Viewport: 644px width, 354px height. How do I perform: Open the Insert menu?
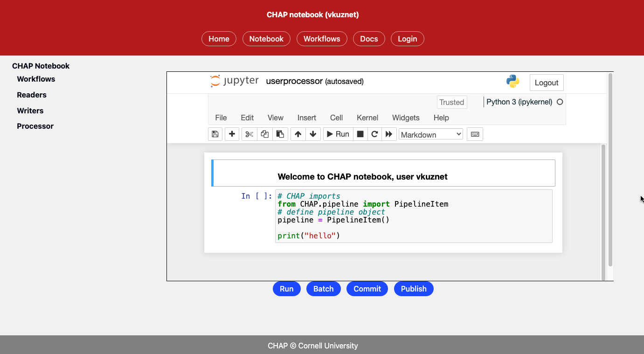tap(307, 118)
